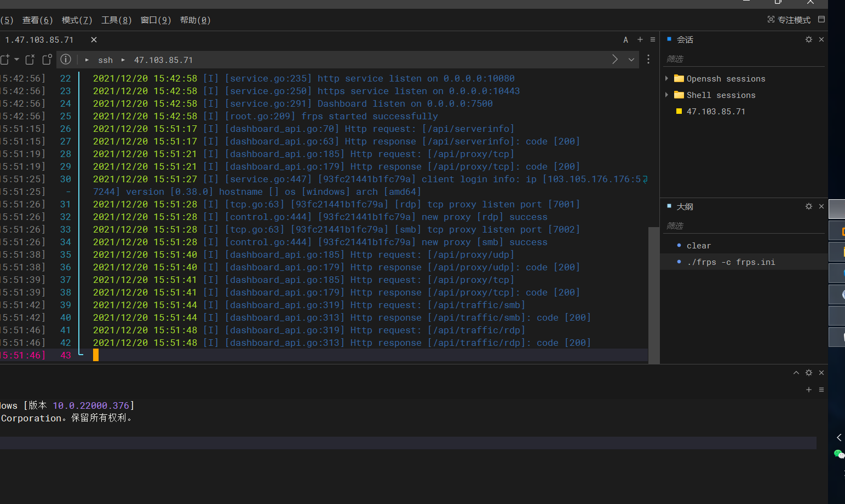Close the 1.47.103.85.71 tab
Image resolution: width=845 pixels, height=504 pixels.
click(94, 39)
